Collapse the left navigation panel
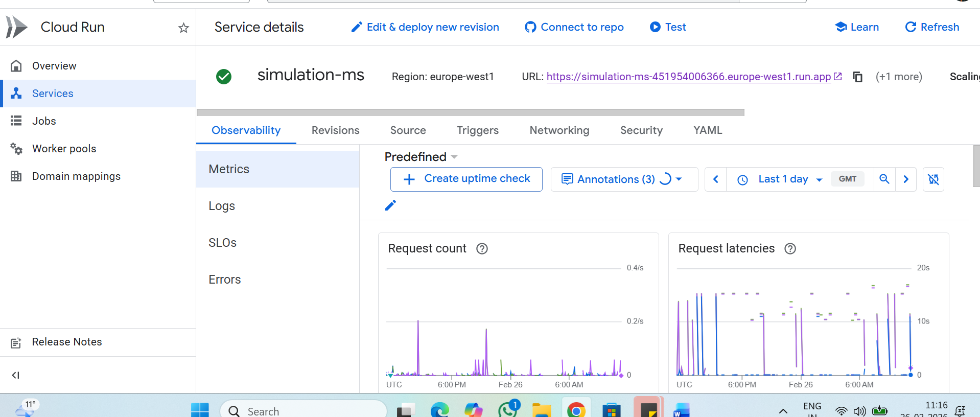 pos(16,375)
